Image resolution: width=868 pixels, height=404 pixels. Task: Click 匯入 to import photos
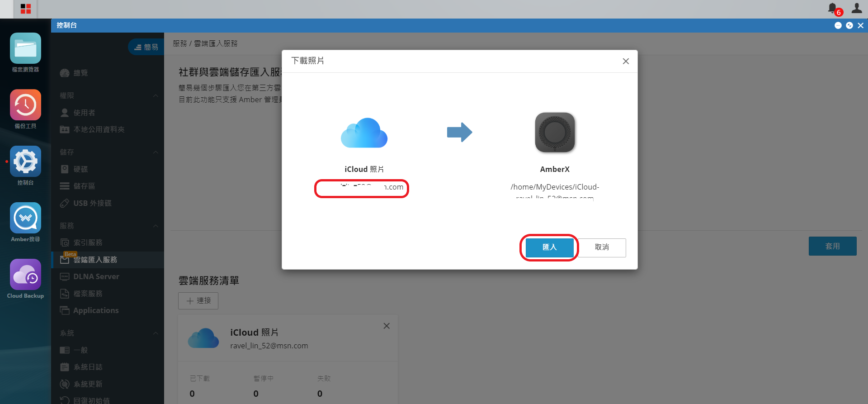point(549,247)
